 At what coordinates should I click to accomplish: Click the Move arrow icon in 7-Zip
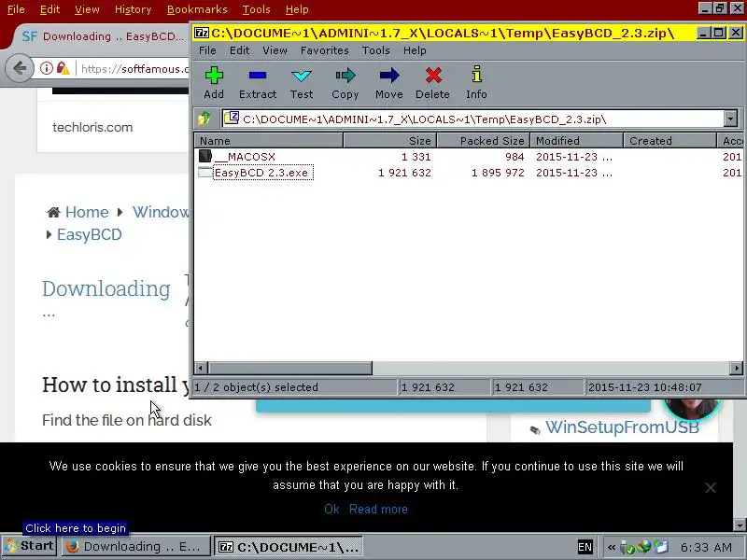coord(388,83)
